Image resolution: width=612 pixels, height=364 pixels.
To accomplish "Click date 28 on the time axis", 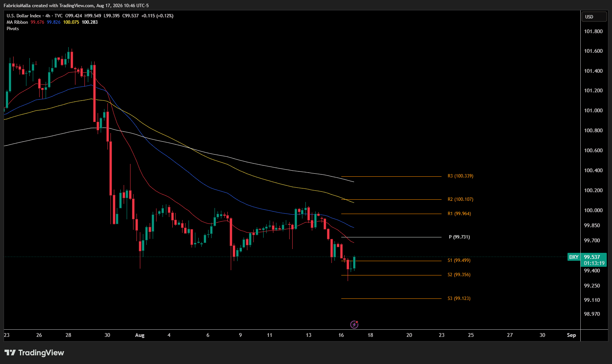I will click(x=68, y=335).
